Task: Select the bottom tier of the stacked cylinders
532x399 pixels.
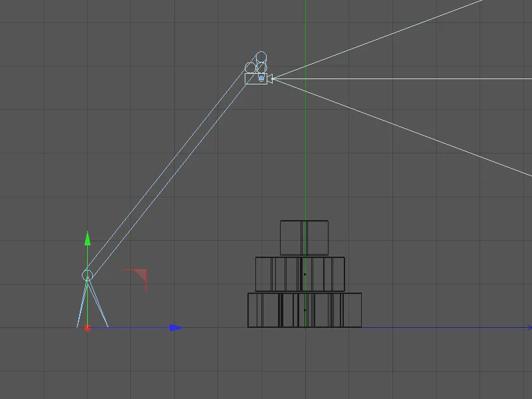Action: point(305,310)
